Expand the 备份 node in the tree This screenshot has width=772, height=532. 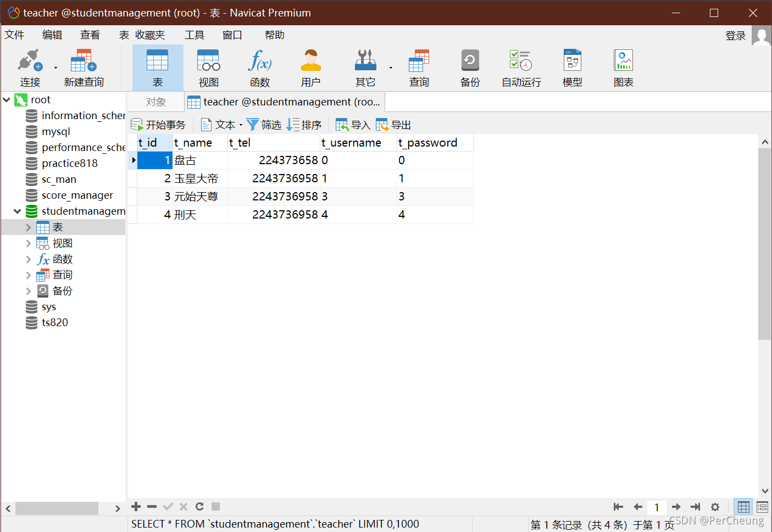[x=29, y=291]
